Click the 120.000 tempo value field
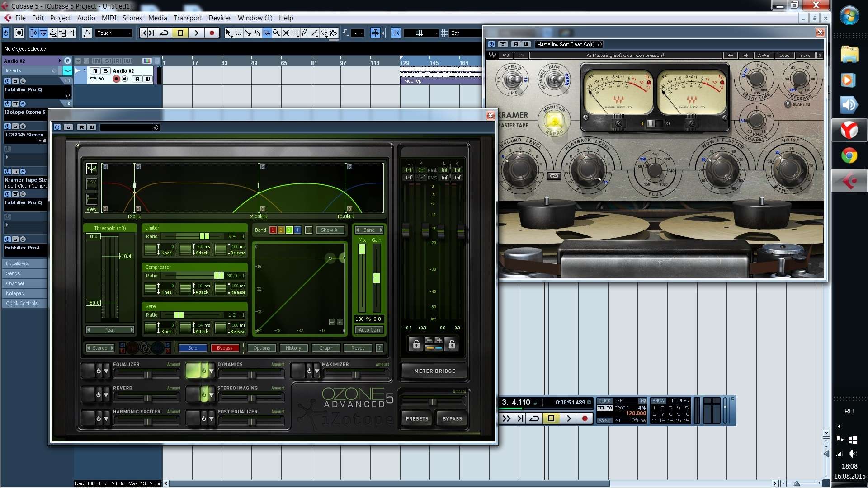This screenshot has width=868, height=488. click(x=636, y=413)
